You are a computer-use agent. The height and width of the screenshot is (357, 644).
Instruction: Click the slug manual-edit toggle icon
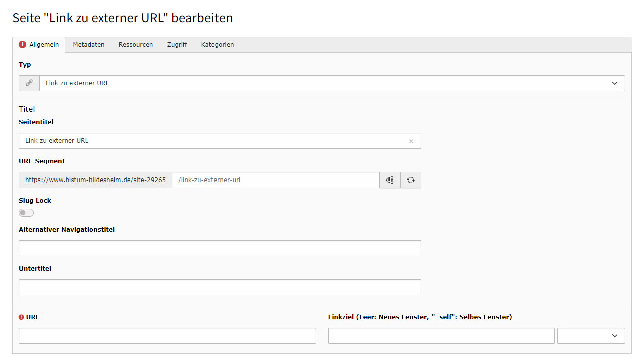(x=390, y=180)
